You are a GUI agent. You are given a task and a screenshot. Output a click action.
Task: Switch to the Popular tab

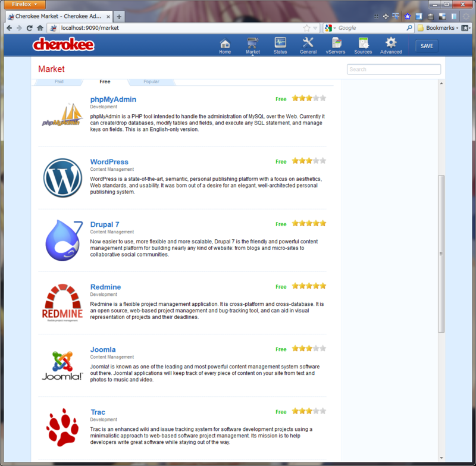[x=151, y=82]
